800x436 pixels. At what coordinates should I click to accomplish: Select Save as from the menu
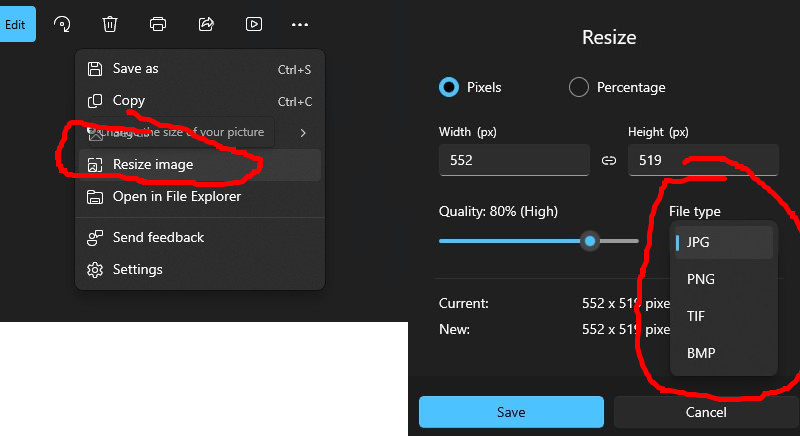pyautogui.click(x=136, y=69)
